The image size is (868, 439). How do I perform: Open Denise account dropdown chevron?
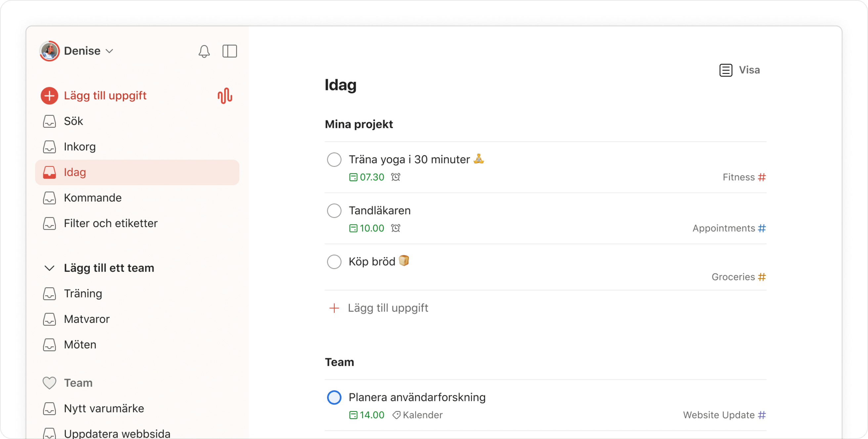point(109,51)
